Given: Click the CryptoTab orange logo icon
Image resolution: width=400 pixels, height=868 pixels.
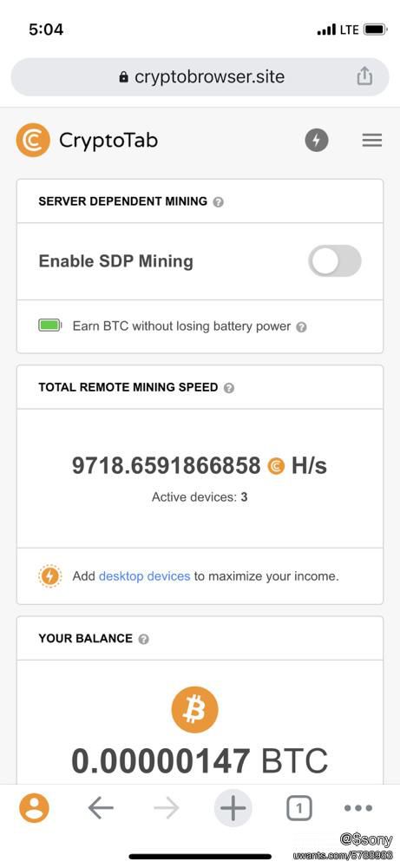Looking at the screenshot, I should click(x=33, y=140).
